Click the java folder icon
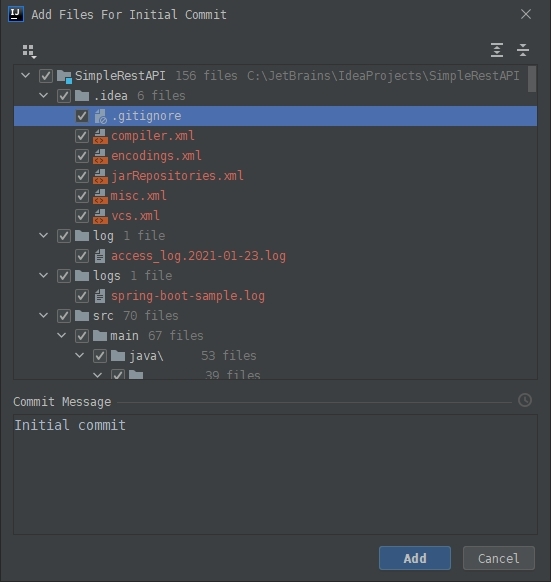Image resolution: width=551 pixels, height=582 pixels. coord(118,356)
